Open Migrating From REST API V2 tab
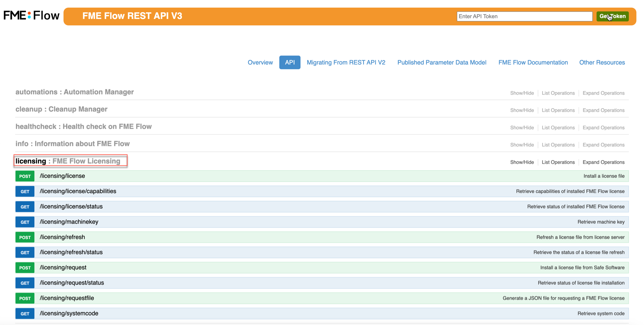This screenshot has height=325, width=644. [346, 62]
